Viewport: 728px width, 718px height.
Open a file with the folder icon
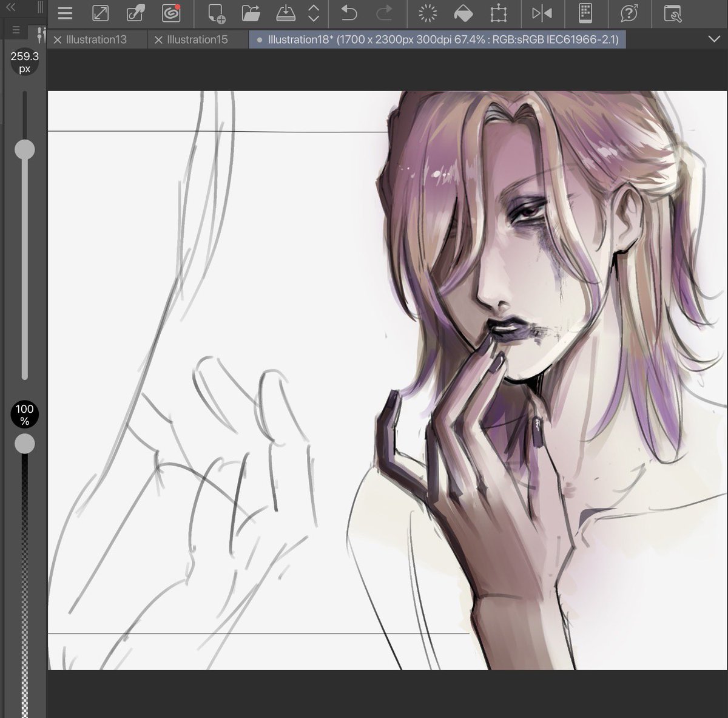tap(251, 13)
